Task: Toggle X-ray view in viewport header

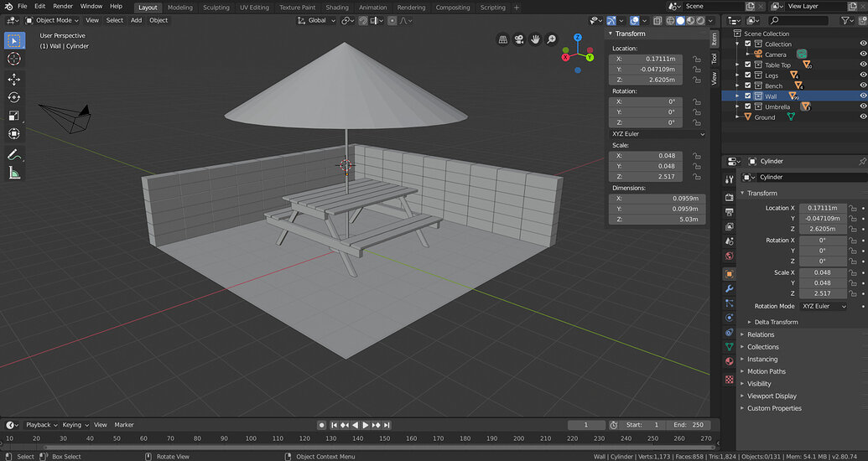Action: click(657, 20)
